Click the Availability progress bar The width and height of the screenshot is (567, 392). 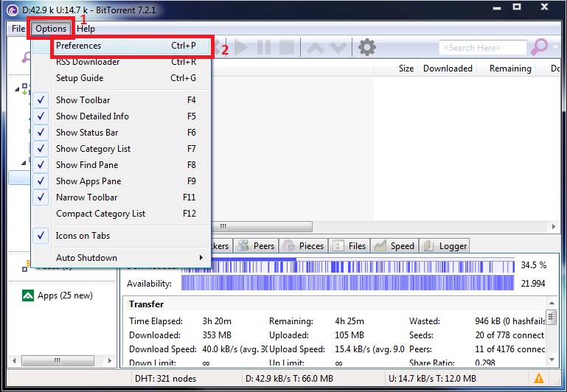pyautogui.click(x=347, y=283)
